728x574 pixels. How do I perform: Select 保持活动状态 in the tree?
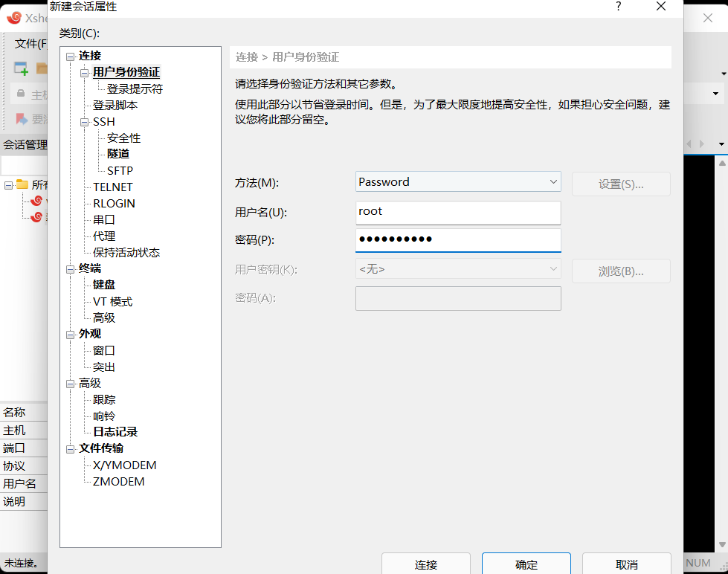coord(126,253)
